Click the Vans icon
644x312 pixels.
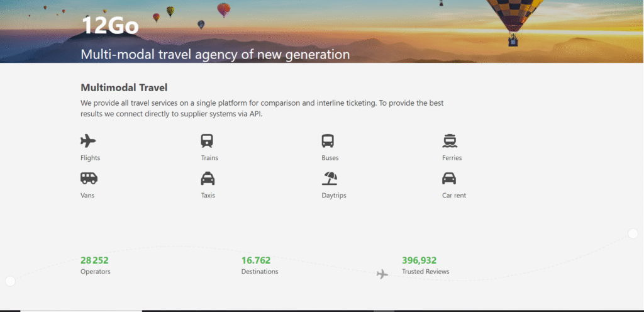pos(89,178)
